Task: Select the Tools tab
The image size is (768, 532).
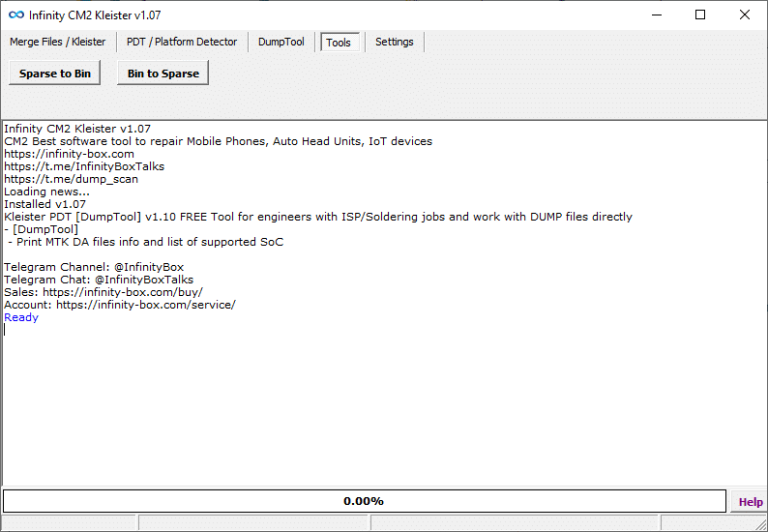Action: pyautogui.click(x=339, y=43)
